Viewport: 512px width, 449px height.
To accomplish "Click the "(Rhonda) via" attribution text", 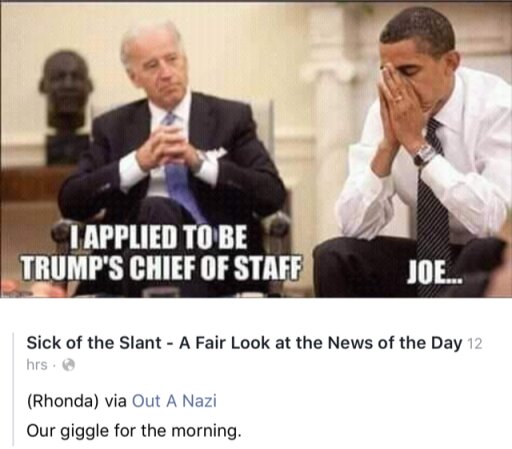I will click(x=77, y=401).
